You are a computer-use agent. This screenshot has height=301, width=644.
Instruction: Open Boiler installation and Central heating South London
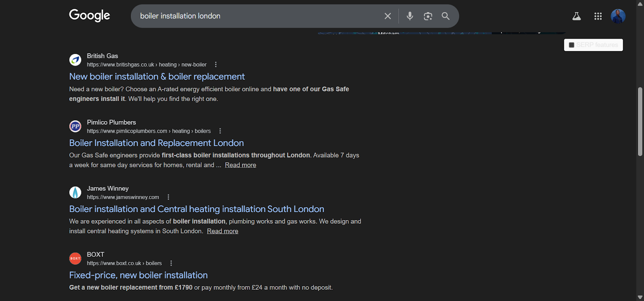197,209
